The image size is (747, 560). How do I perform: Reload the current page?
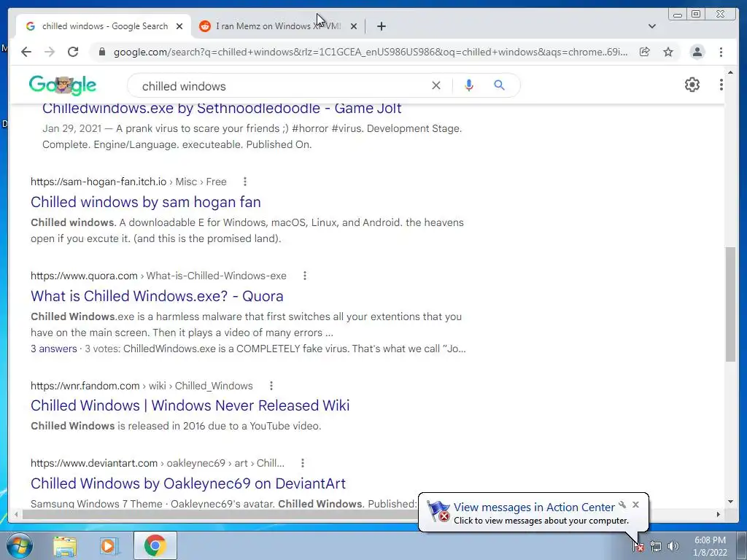tap(73, 52)
